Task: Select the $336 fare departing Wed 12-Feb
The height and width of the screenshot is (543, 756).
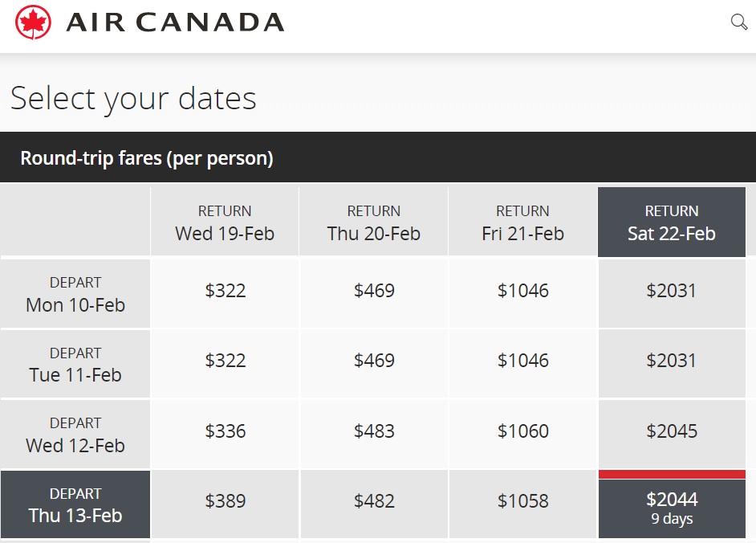Action: pyautogui.click(x=226, y=434)
